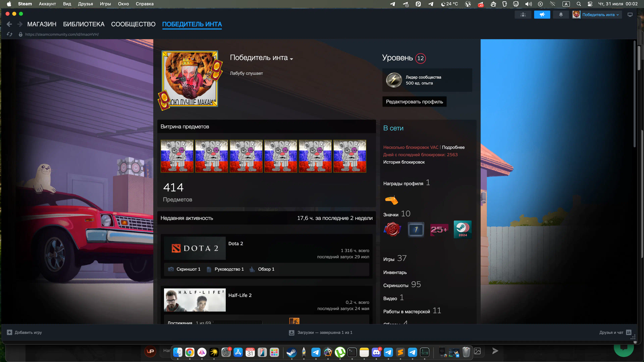644x362 pixels.
Task: Click the Community Leader badge icon
Action: point(394,80)
